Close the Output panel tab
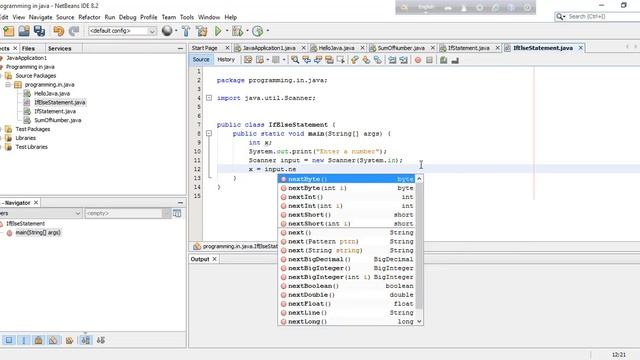This screenshot has height=360, width=640. click(x=214, y=259)
